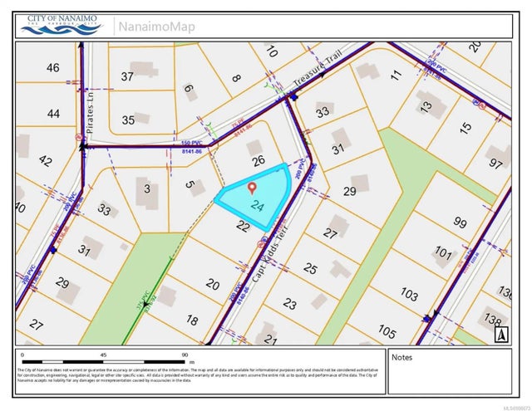This screenshot has width=532, height=411.
Task: Click the map scale bar
Action: (104, 361)
